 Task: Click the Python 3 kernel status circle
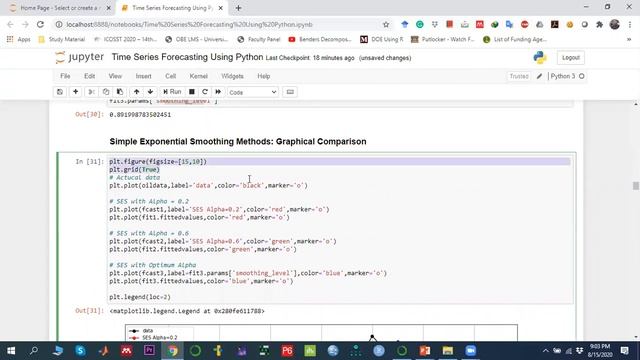click(582, 76)
